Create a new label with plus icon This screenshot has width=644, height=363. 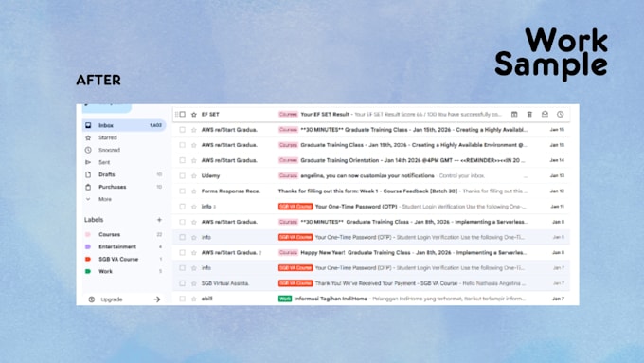click(159, 220)
